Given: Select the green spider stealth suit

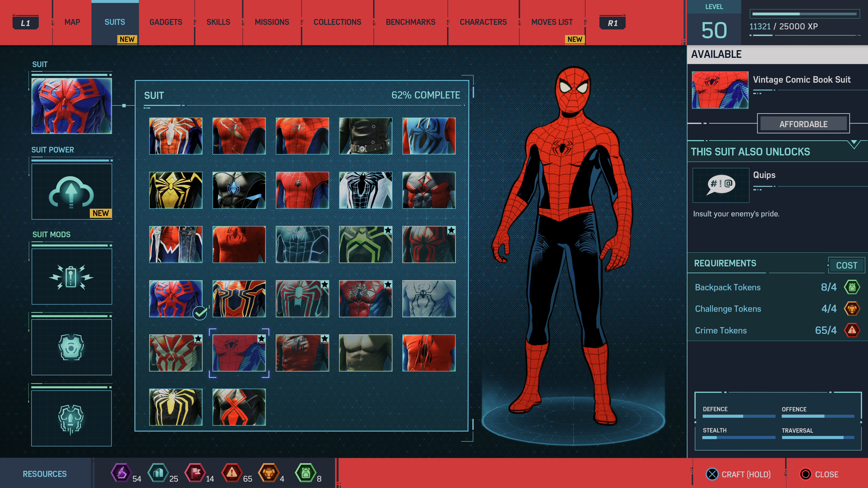Looking at the screenshot, I should 366,244.
